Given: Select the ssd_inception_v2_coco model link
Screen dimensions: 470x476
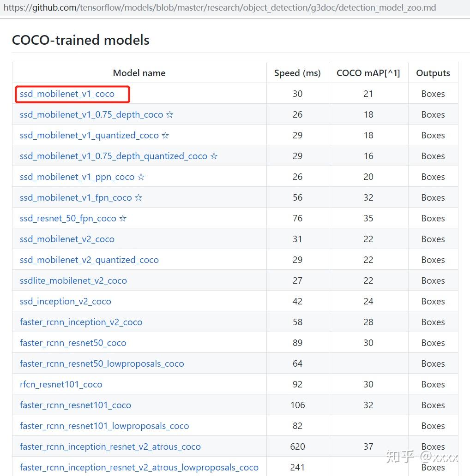Looking at the screenshot, I should click(66, 302).
